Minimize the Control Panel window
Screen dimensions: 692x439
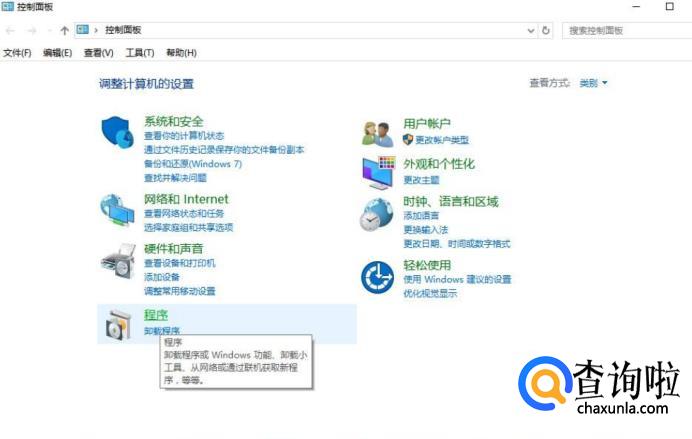(636, 7)
